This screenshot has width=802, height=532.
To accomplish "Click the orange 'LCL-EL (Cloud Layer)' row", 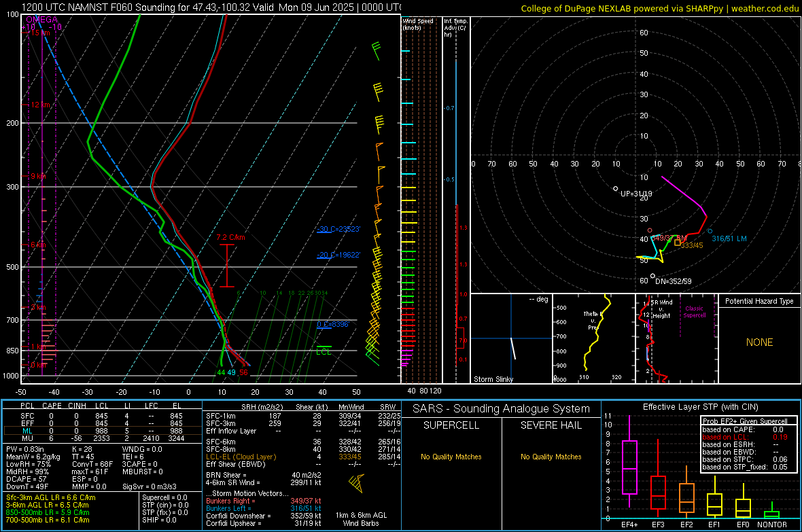I will pos(303,457).
